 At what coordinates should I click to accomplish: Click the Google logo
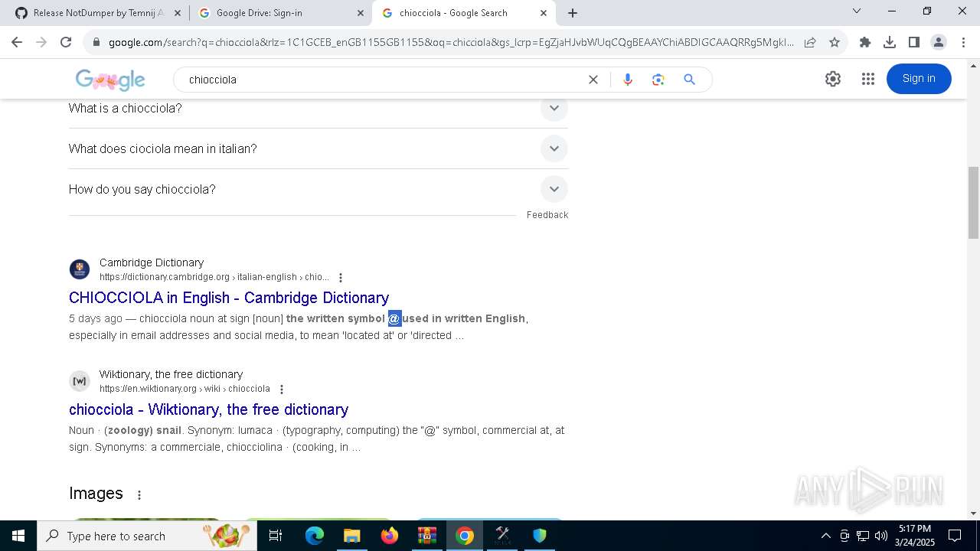tap(110, 80)
